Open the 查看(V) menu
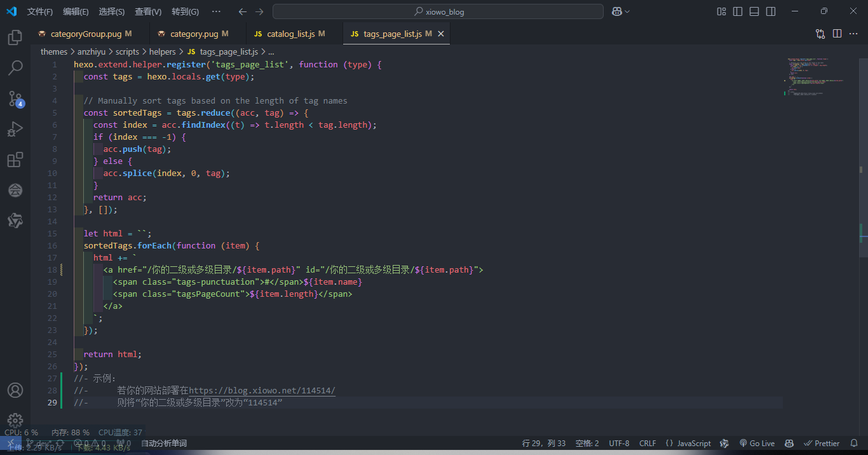 click(148, 11)
